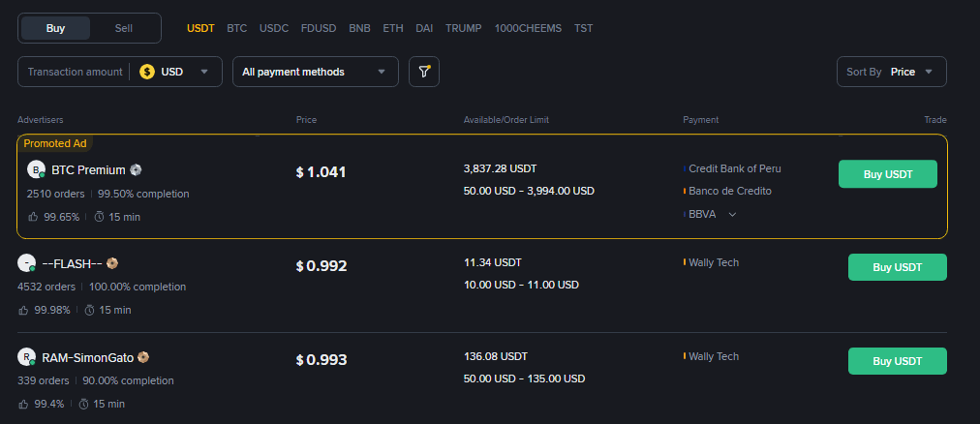Click BTC Premium advertiser avatar
Image resolution: width=980 pixels, height=424 pixels.
pyautogui.click(x=37, y=170)
